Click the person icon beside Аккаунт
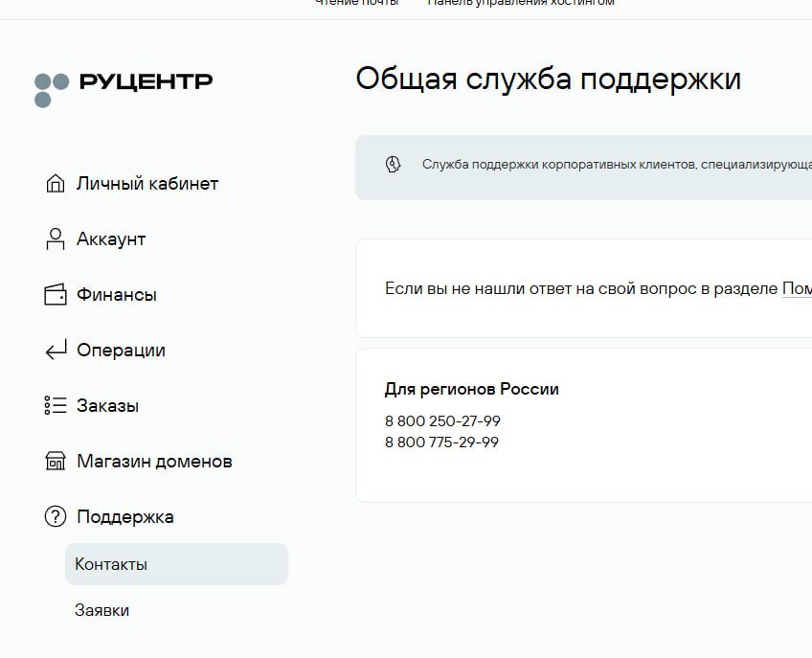 56,238
